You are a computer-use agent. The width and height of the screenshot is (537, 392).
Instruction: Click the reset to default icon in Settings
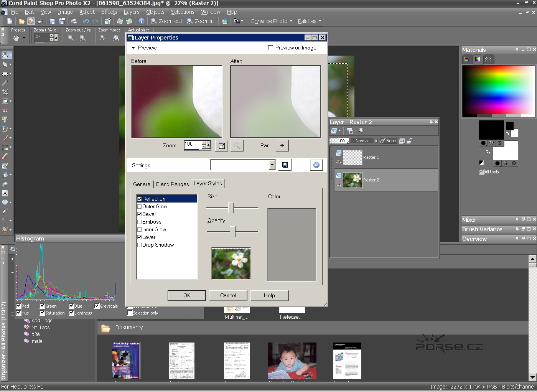click(316, 165)
